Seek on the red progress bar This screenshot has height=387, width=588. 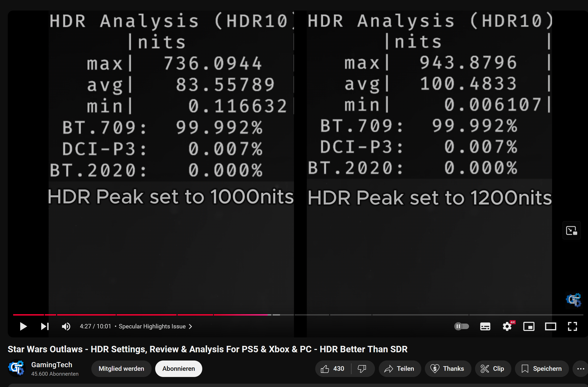pyautogui.click(x=154, y=314)
